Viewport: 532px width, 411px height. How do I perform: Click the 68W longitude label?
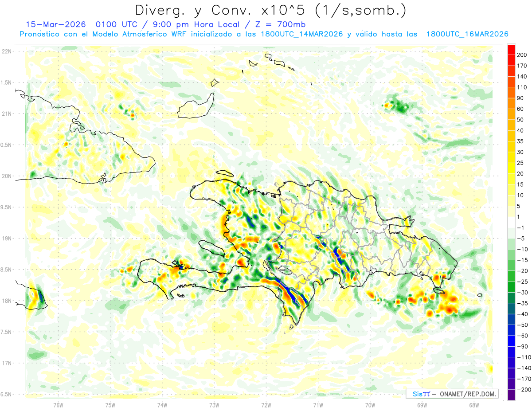click(x=474, y=405)
